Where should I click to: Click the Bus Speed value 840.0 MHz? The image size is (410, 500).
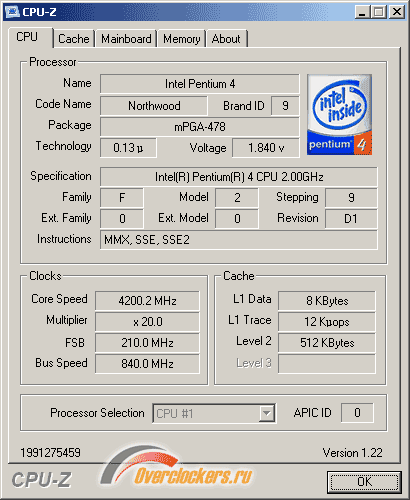coord(147,364)
